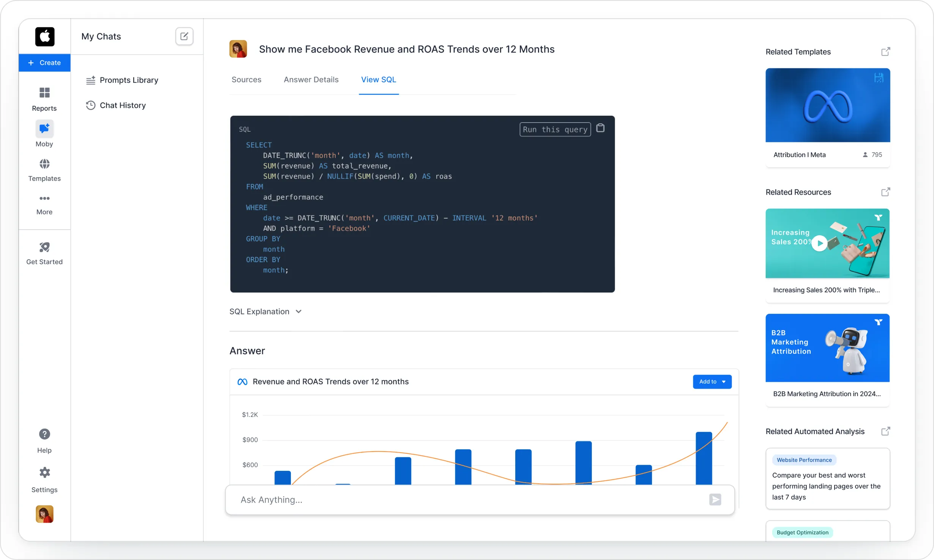934x560 pixels.
Task: Expand the SQL Explanation section
Action: click(x=265, y=311)
